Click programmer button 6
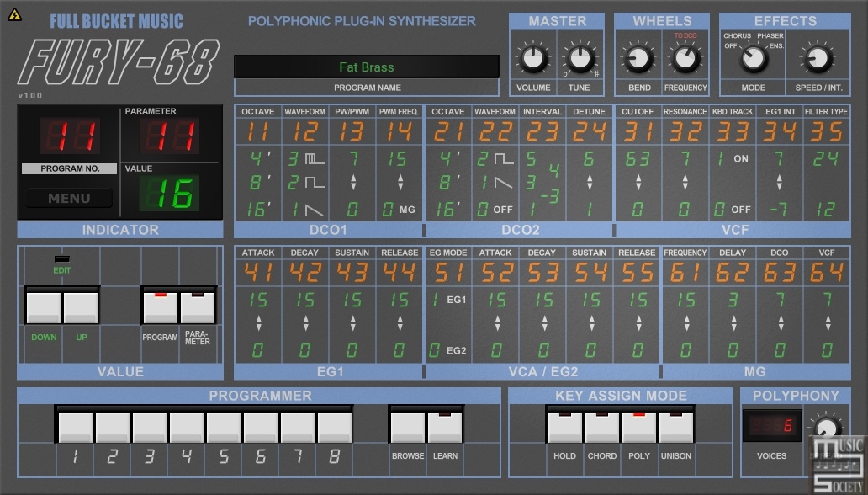 point(261,427)
